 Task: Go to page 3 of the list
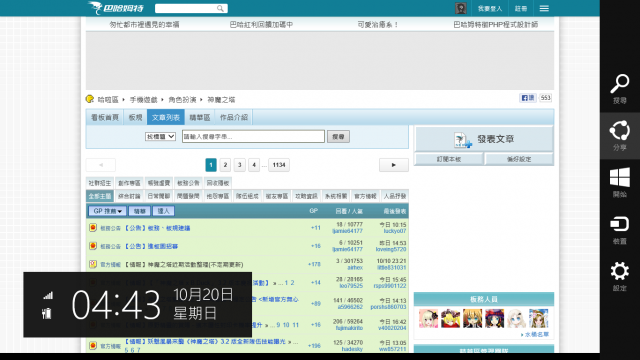pyautogui.click(x=240, y=165)
